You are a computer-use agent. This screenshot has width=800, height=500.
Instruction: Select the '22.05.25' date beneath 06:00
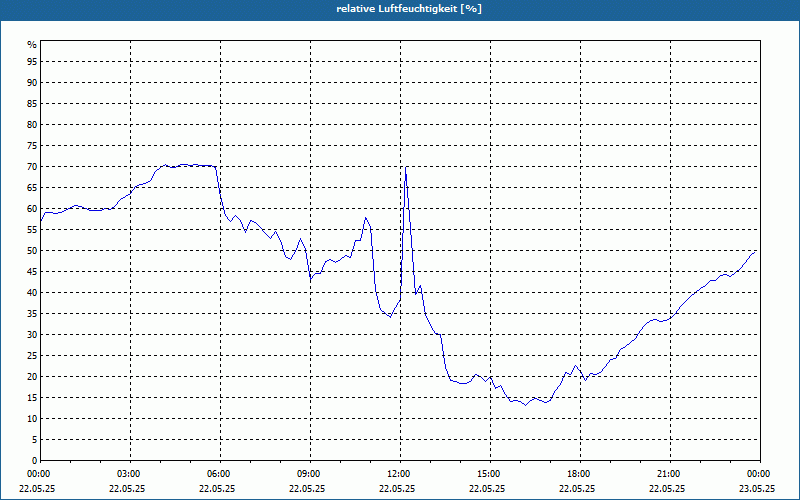point(217,489)
